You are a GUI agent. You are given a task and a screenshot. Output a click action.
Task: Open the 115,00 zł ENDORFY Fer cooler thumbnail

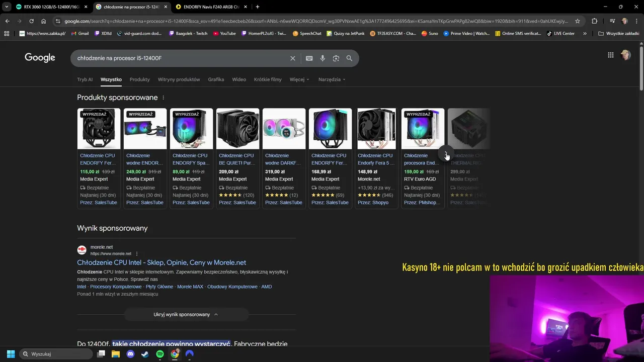tap(99, 129)
